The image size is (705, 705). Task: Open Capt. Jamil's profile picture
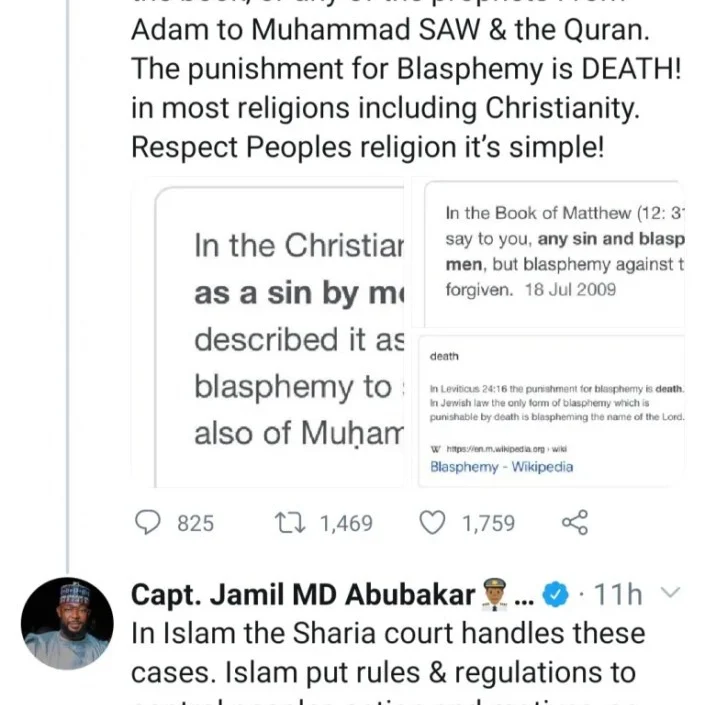(x=67, y=624)
